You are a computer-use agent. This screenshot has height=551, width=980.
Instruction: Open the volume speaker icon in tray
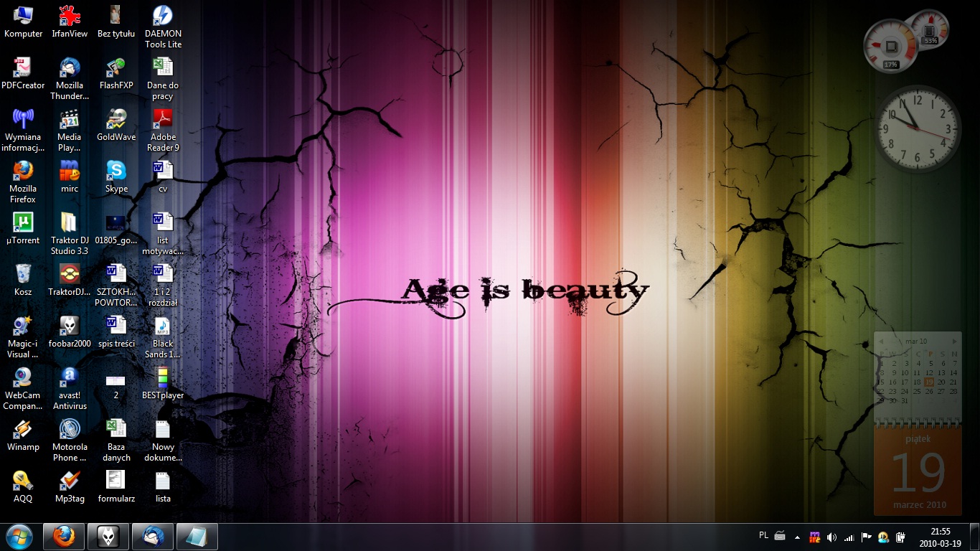pyautogui.click(x=831, y=537)
